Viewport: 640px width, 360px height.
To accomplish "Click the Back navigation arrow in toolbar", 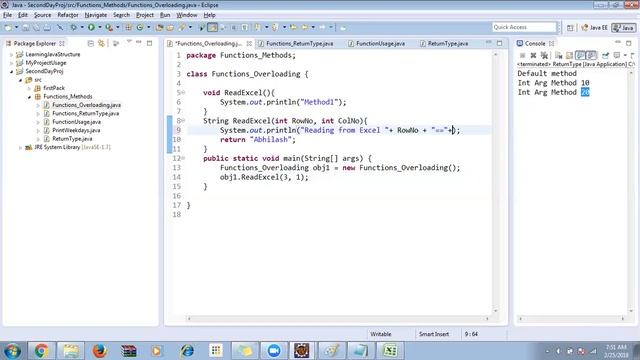I will point(304,27).
